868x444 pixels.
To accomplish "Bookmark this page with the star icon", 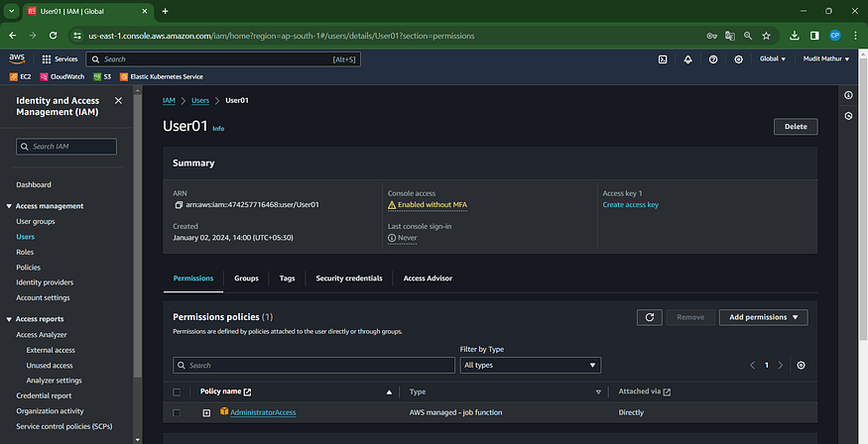I will pos(766,36).
